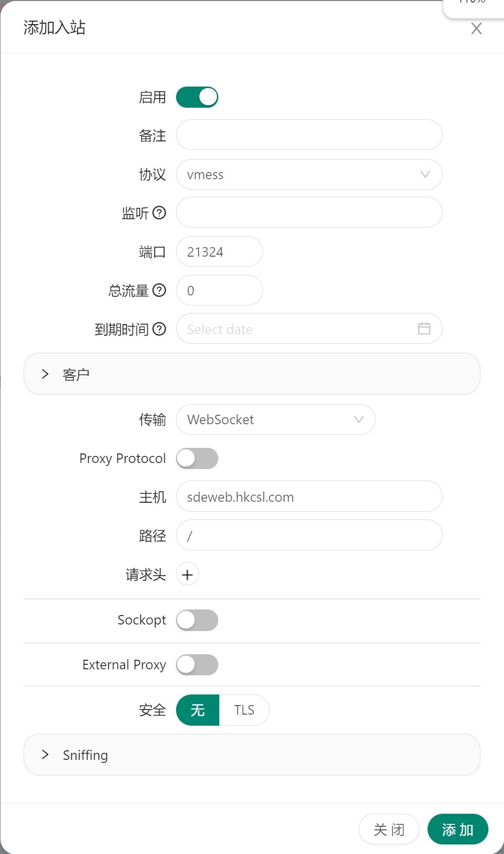504x854 pixels.
Task: Click the help icon beside 总流量
Action: [159, 290]
